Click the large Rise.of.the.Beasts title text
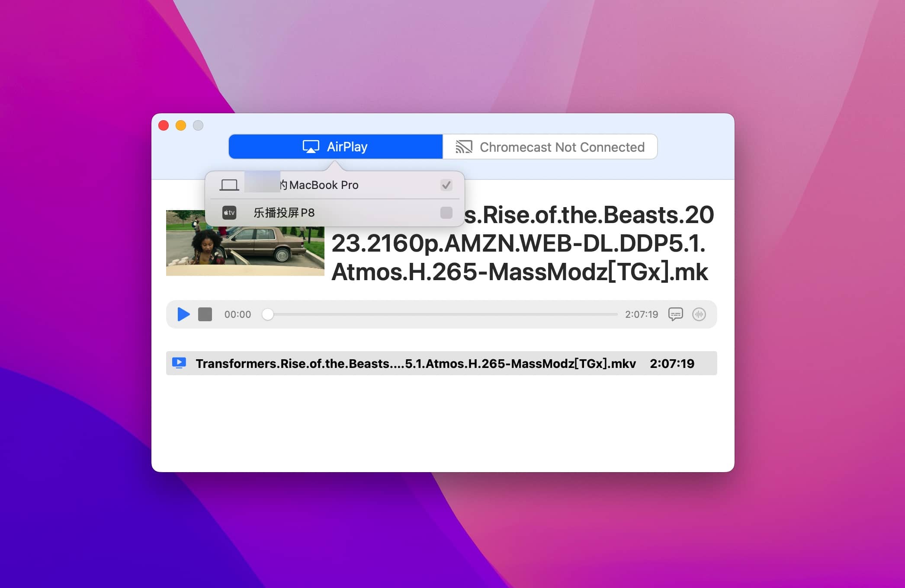The width and height of the screenshot is (905, 588). coord(523,243)
